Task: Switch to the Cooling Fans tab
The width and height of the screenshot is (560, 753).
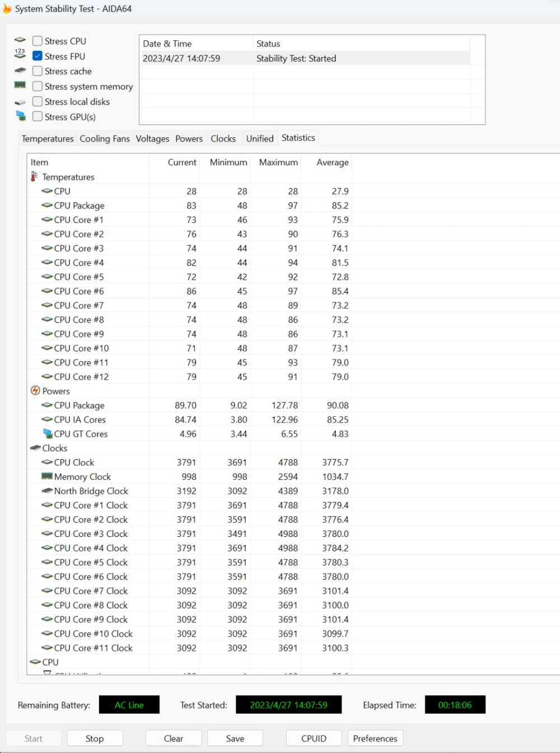Action: [x=105, y=139]
